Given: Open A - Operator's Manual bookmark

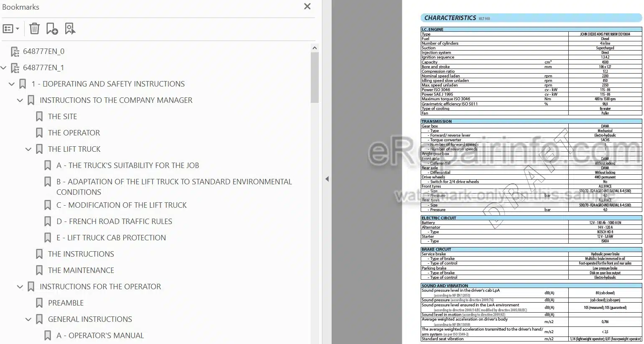Looking at the screenshot, I should (x=100, y=336).
